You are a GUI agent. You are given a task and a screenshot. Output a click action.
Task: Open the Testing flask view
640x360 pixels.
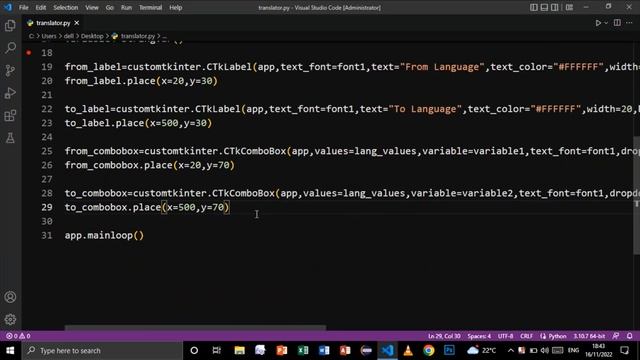click(10, 138)
